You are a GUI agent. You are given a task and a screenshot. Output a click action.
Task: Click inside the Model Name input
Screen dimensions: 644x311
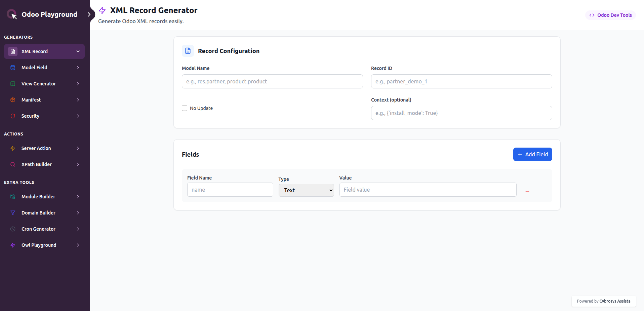tap(272, 81)
